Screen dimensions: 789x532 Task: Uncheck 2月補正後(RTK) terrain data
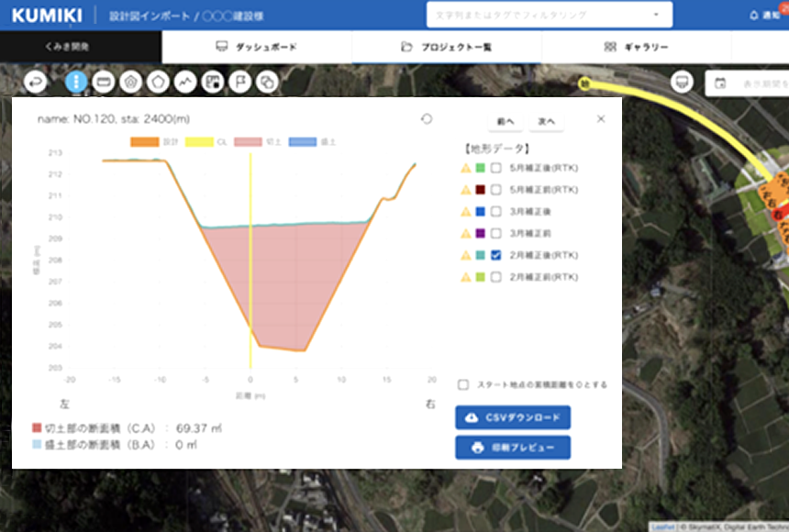point(495,255)
